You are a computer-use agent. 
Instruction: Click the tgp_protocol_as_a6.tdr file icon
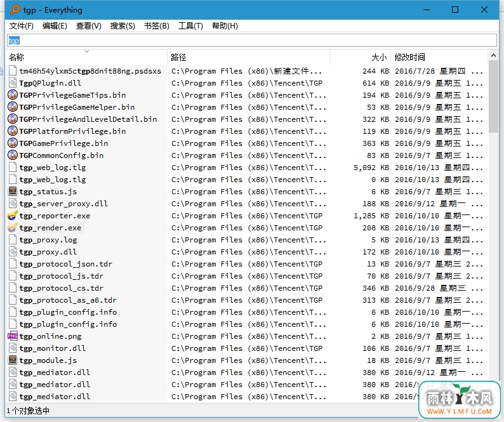pyautogui.click(x=13, y=300)
